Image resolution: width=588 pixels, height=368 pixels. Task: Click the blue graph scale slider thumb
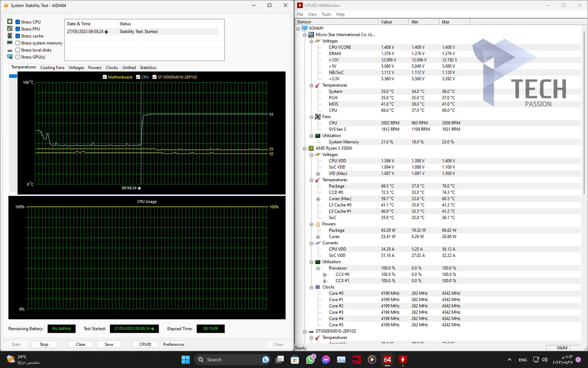(x=13, y=76)
